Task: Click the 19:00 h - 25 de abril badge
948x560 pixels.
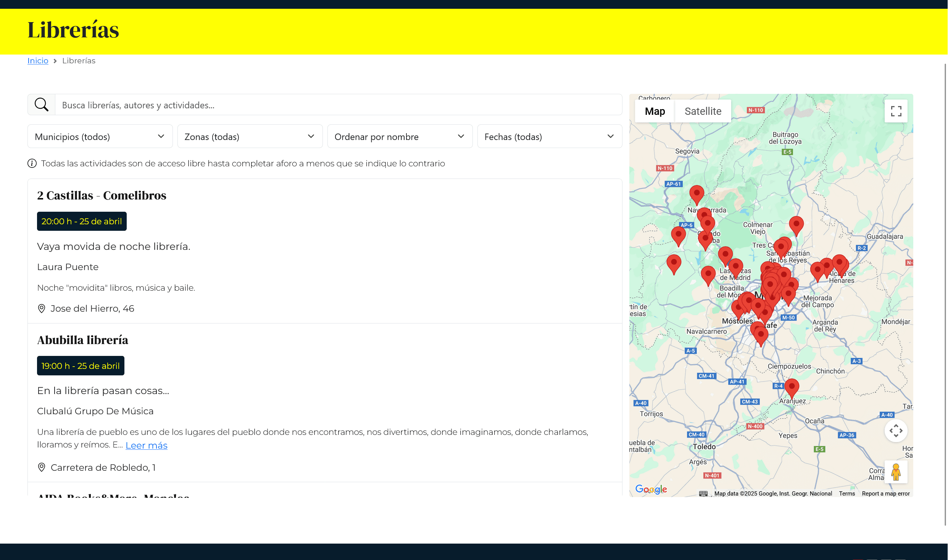Action: (81, 366)
